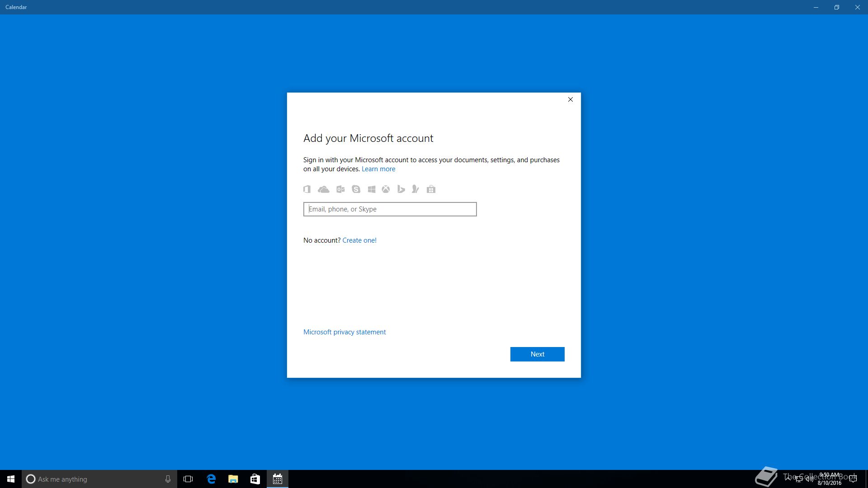The height and width of the screenshot is (488, 868).
Task: Click the MSN butterfly icon
Action: tap(415, 189)
